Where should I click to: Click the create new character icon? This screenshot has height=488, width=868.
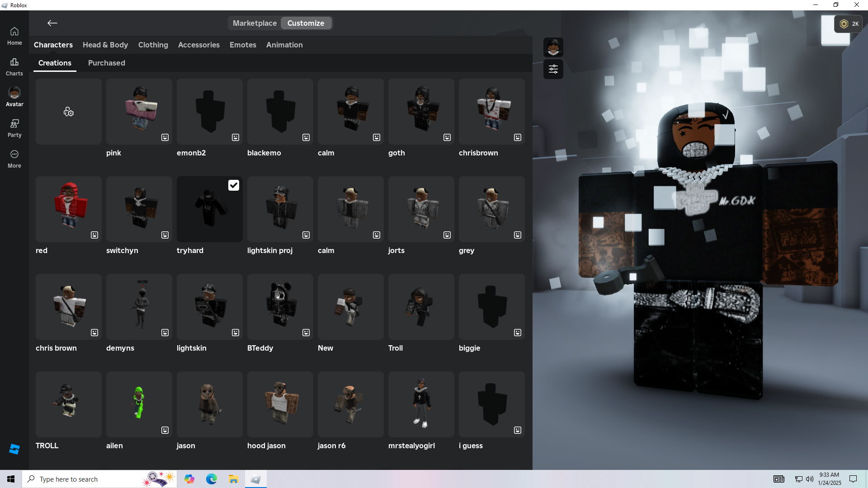point(69,112)
